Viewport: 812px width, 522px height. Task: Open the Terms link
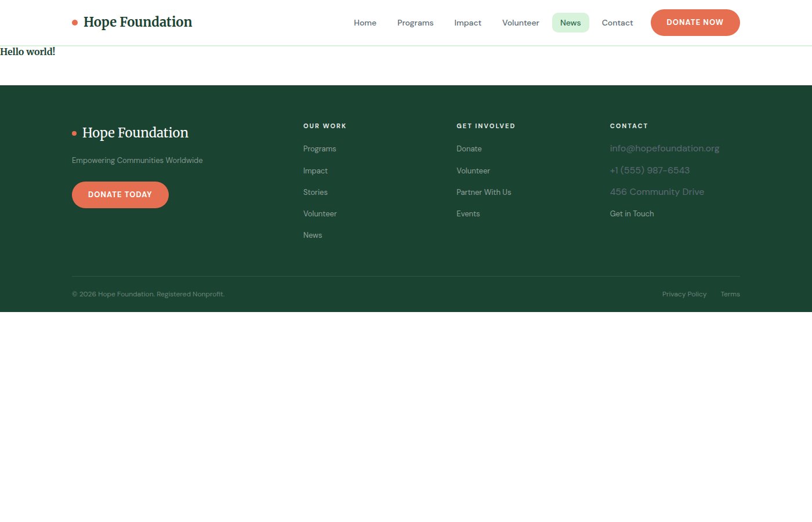(730, 294)
